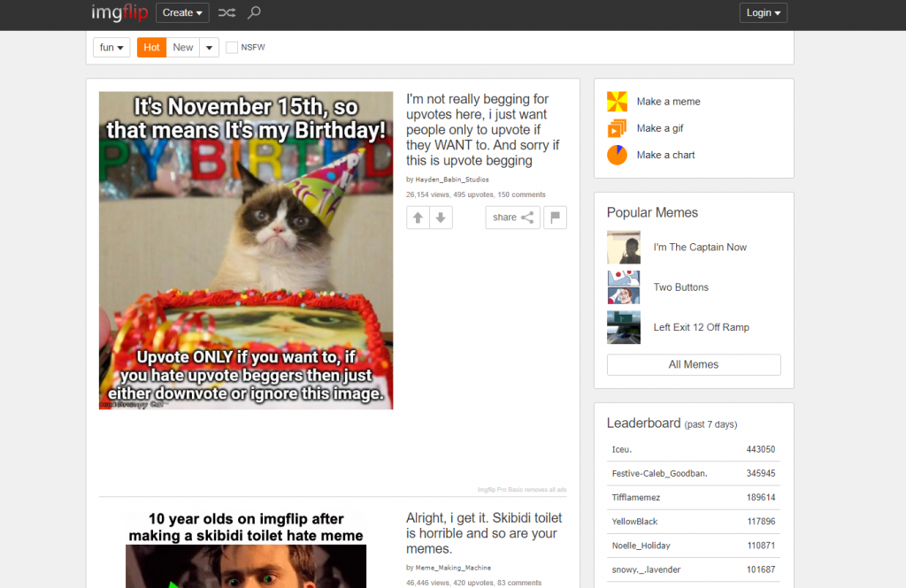Open Iceu. on the leaderboard
This screenshot has width=906, height=588.
[x=622, y=449]
